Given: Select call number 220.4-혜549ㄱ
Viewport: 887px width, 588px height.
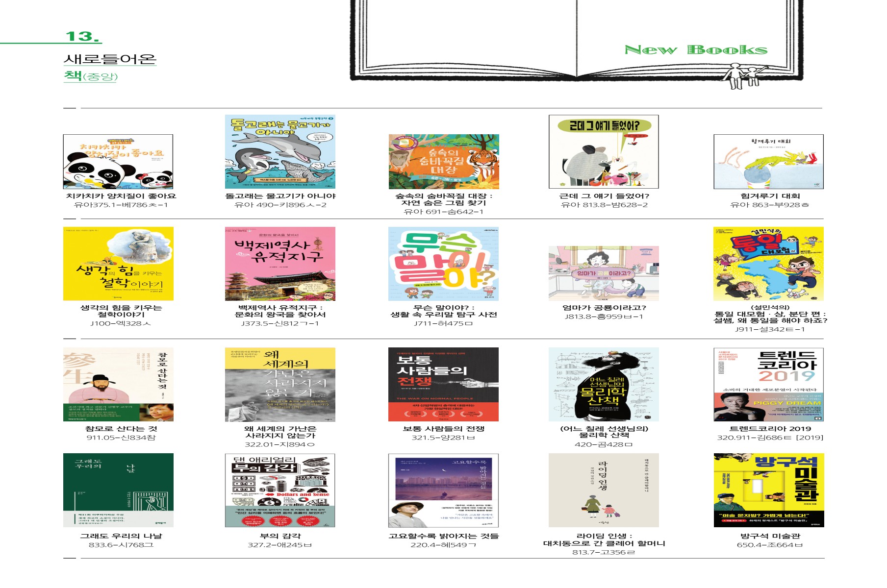Looking at the screenshot, I should point(443,545).
